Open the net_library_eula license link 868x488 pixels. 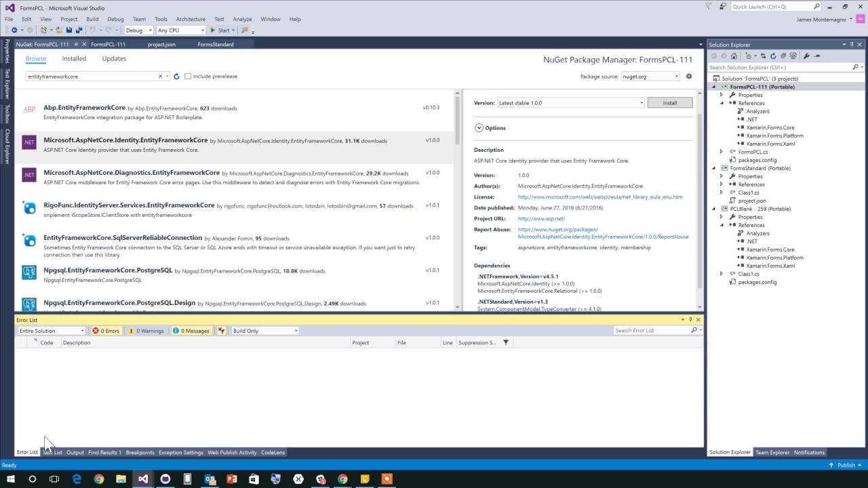tap(600, 197)
